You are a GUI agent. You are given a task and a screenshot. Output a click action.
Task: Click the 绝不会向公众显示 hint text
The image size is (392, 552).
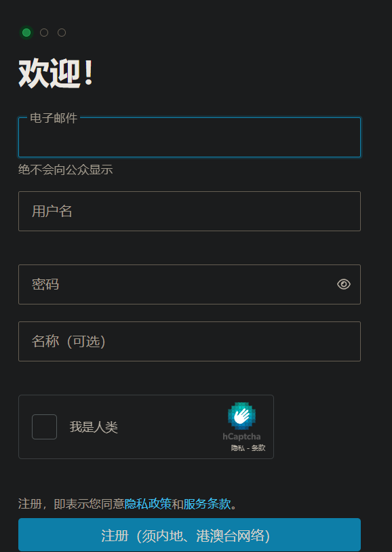click(66, 170)
